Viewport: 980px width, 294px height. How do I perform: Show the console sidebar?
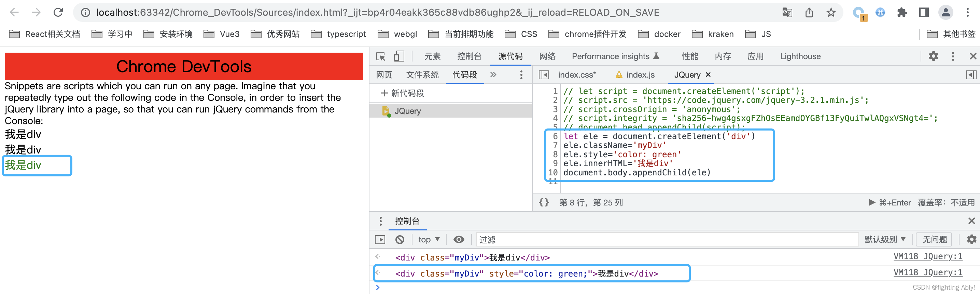380,239
